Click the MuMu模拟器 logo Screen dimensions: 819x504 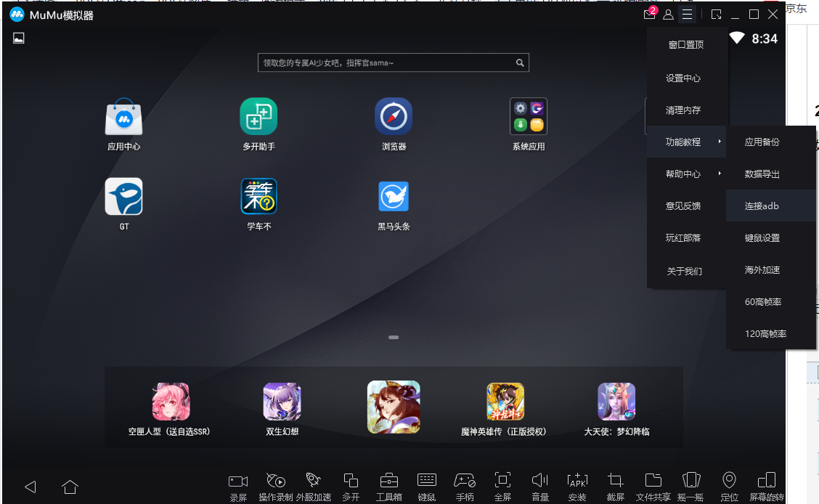tap(17, 15)
